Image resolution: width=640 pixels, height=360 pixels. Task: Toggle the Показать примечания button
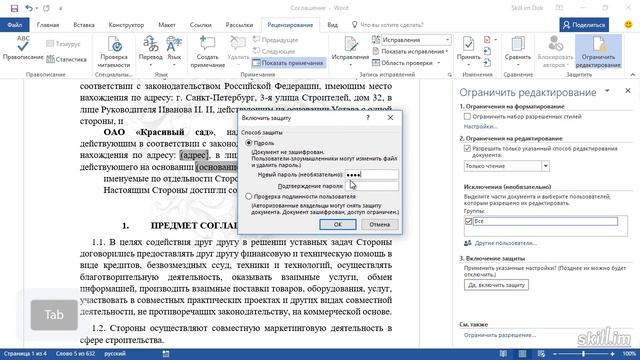[x=288, y=63]
